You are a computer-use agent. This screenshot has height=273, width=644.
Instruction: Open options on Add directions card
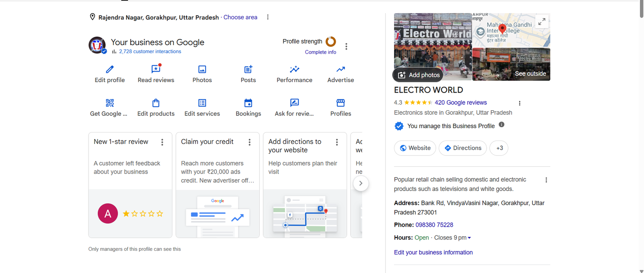tap(337, 142)
